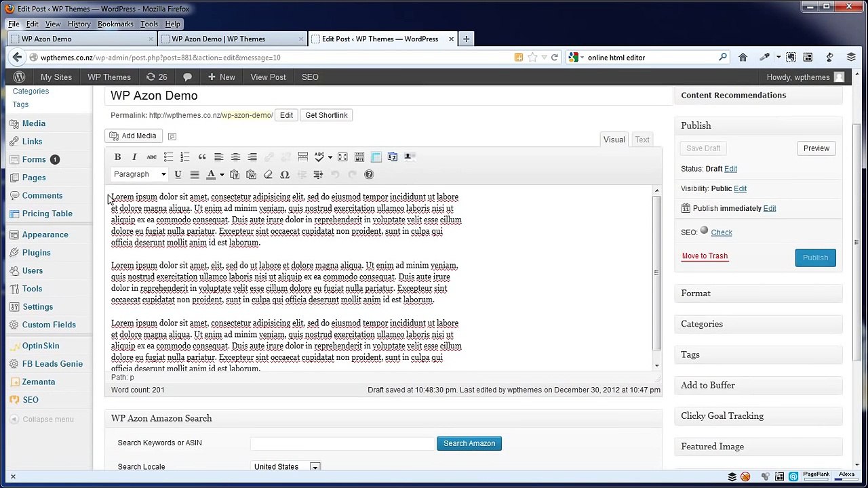Expand the Format meta box
This screenshot has width=868, height=488.
coord(758,293)
